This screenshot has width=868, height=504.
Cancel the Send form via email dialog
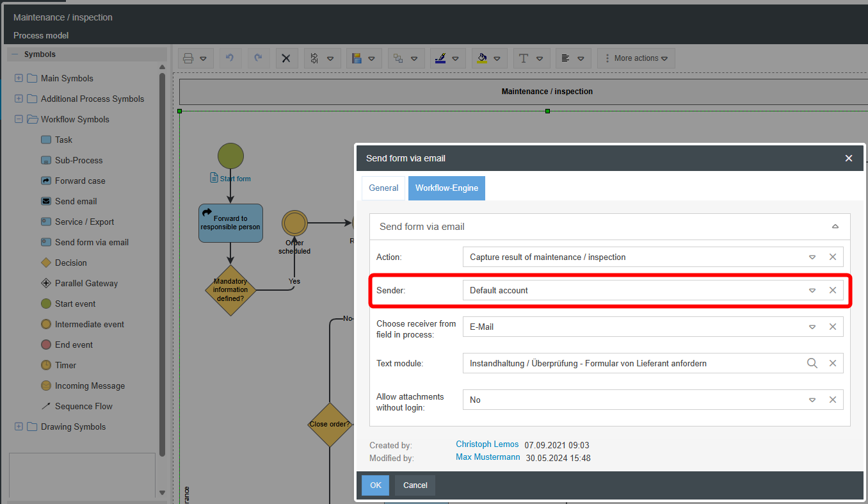coord(415,485)
